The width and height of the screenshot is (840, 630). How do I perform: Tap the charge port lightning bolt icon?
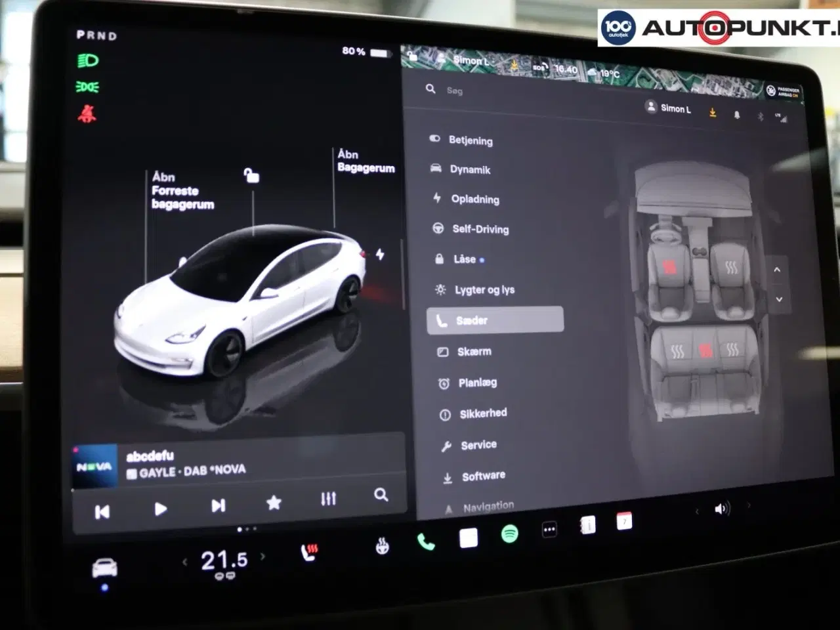[x=380, y=255]
